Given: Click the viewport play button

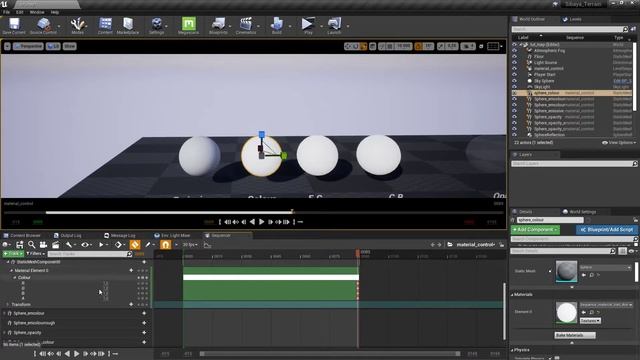Looking at the screenshot, I should point(262,222).
